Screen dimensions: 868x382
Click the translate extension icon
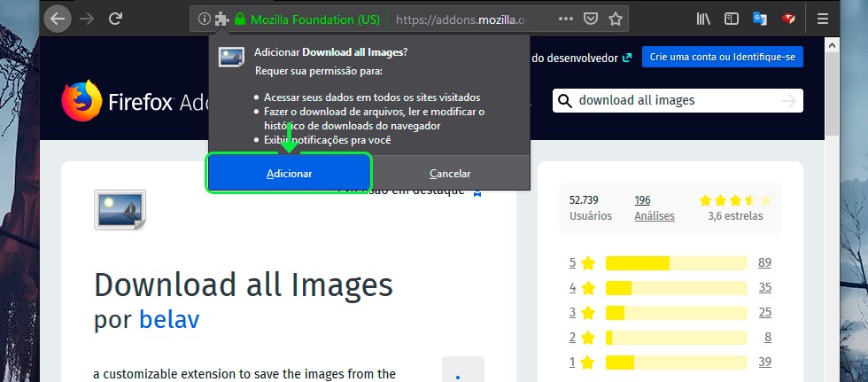(x=760, y=19)
